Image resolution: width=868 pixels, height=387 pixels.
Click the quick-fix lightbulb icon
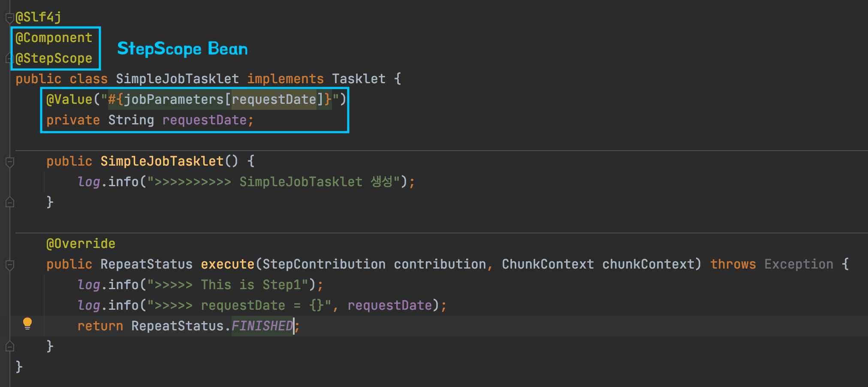coord(27,323)
